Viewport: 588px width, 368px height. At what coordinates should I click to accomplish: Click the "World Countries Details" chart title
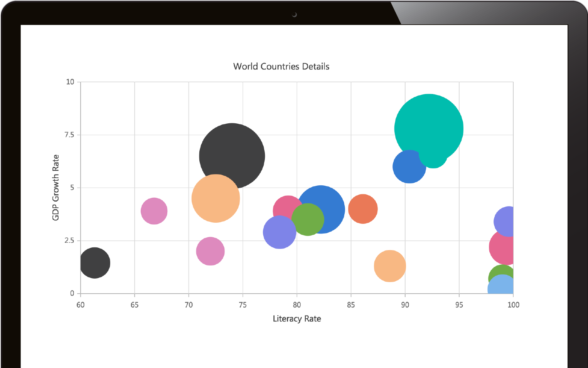(x=281, y=66)
